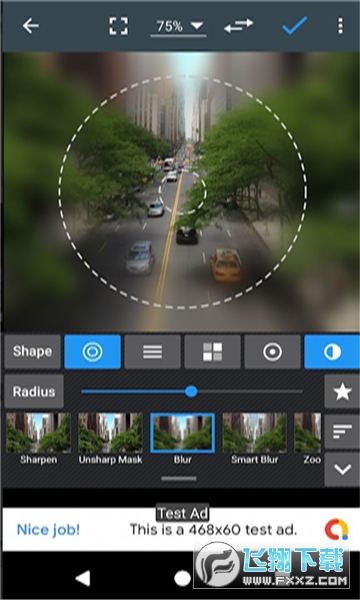
Task: Select the Unsharp Mask filter thumbnail
Action: (x=111, y=439)
